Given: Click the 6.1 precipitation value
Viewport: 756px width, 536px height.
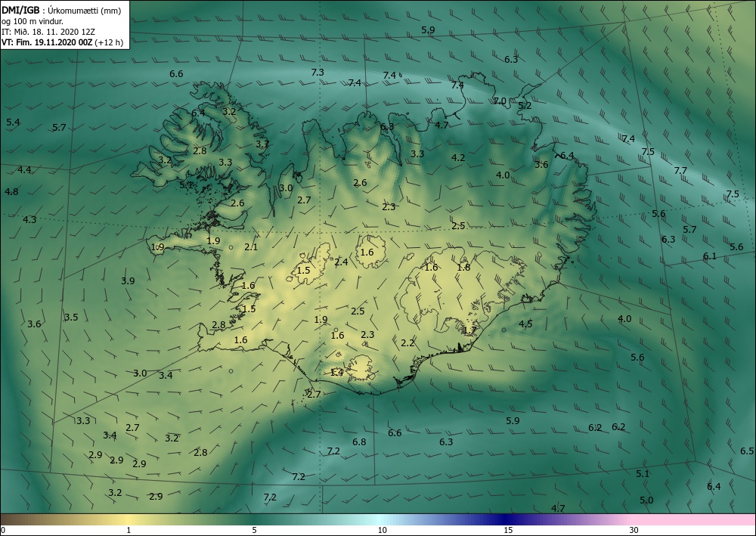Looking at the screenshot, I should 709,256.
